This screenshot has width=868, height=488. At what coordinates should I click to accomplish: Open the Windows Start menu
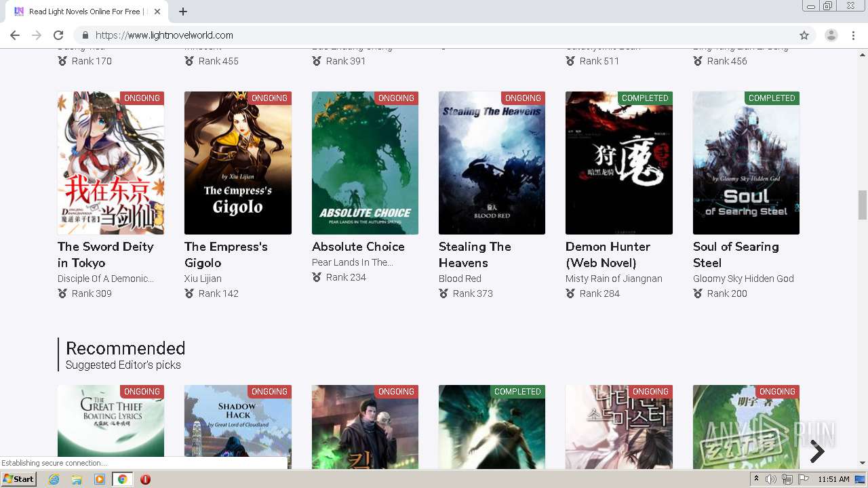click(x=19, y=479)
